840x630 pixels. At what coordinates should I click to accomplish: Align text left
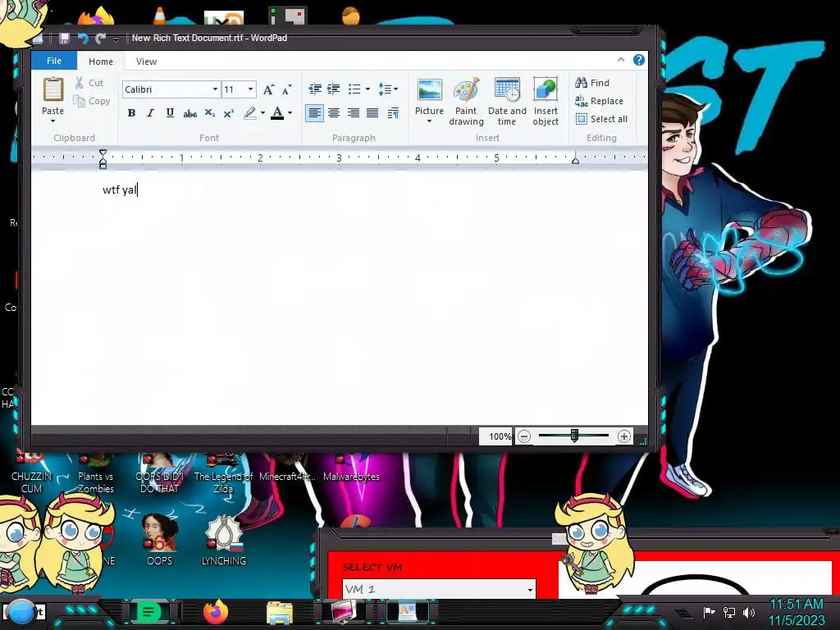point(314,113)
